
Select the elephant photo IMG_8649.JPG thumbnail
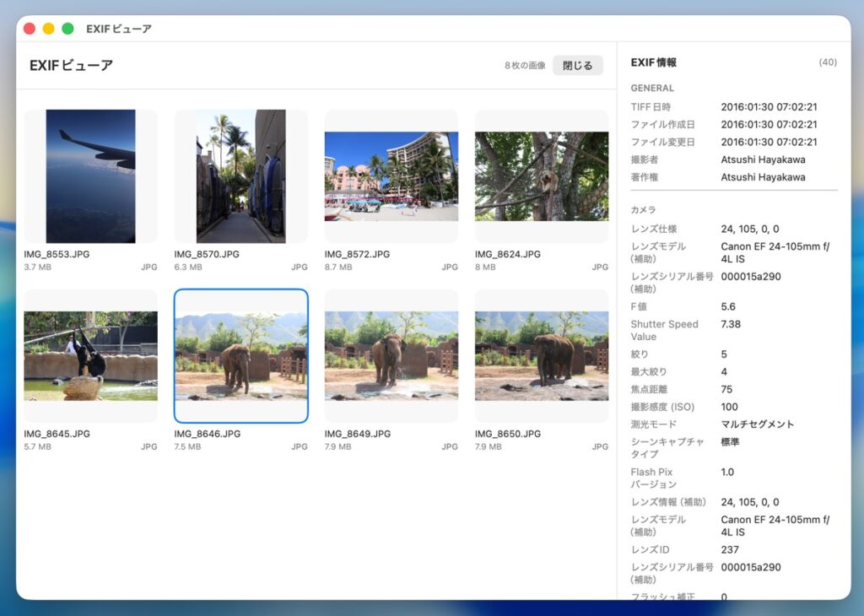pos(391,355)
